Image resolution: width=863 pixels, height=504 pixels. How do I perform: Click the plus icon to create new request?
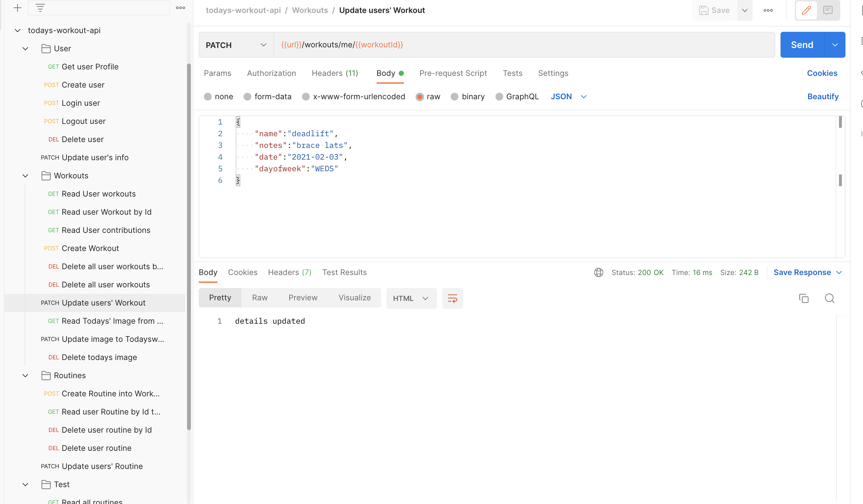(x=18, y=8)
